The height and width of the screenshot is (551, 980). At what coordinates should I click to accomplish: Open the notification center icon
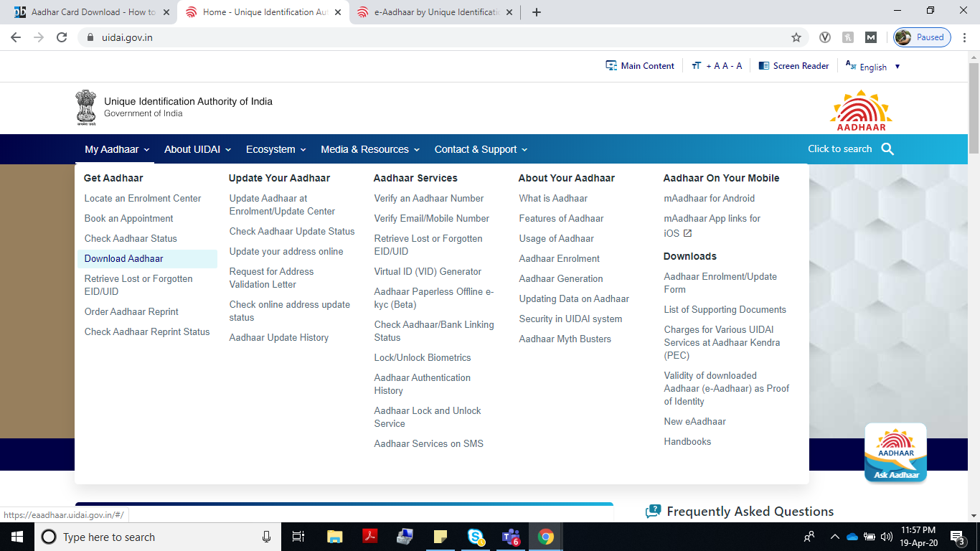(x=957, y=537)
